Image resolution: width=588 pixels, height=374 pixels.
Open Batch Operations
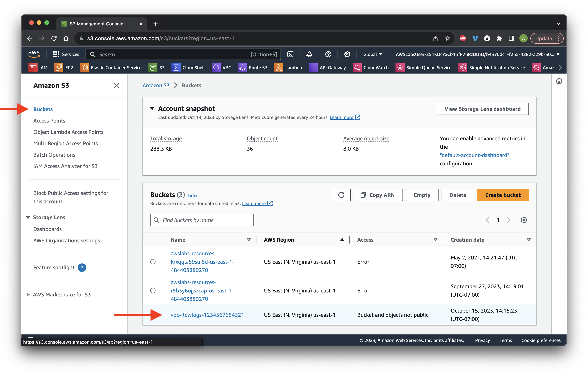[54, 155]
